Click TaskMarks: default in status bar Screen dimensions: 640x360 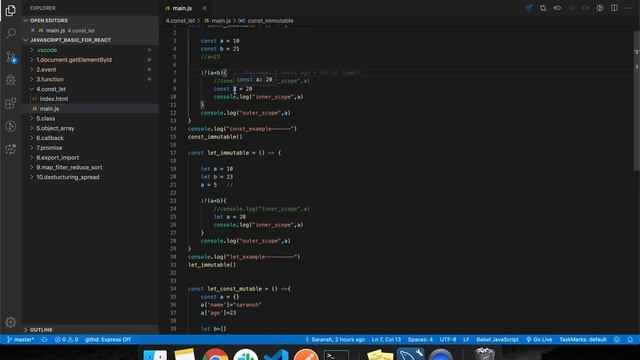[582, 340]
